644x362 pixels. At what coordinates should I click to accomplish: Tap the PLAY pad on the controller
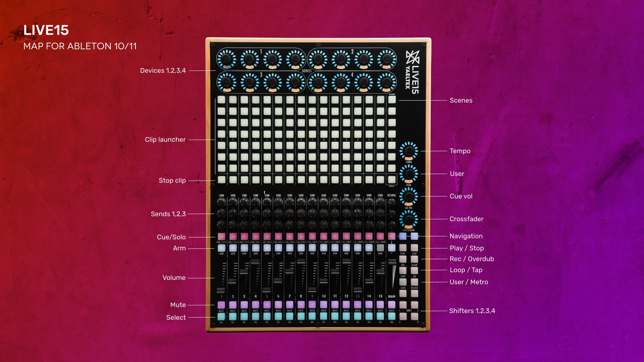coord(403,248)
